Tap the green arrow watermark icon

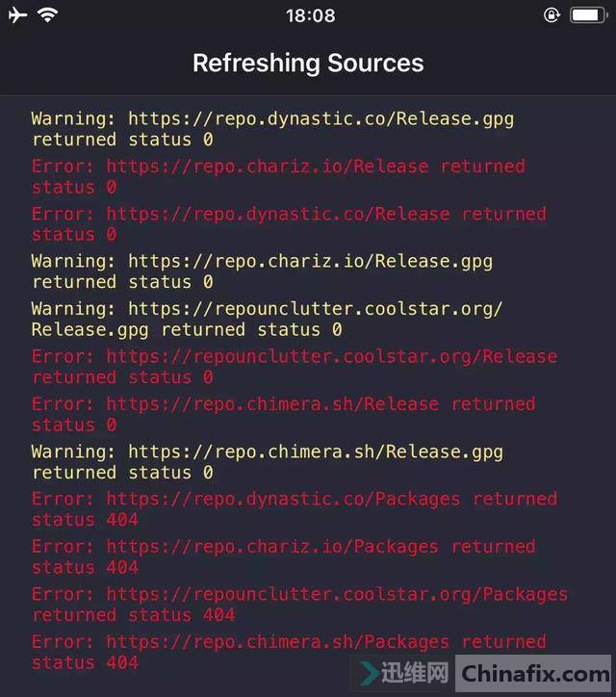370,673
